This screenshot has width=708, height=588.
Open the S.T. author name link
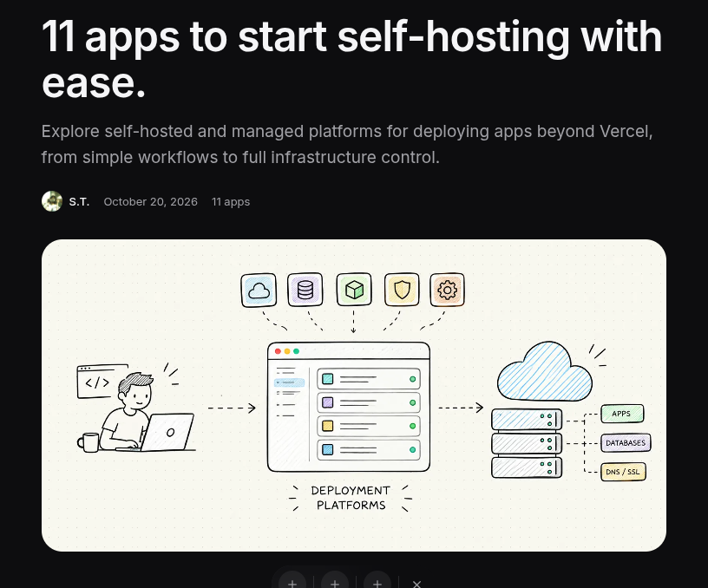pos(79,202)
